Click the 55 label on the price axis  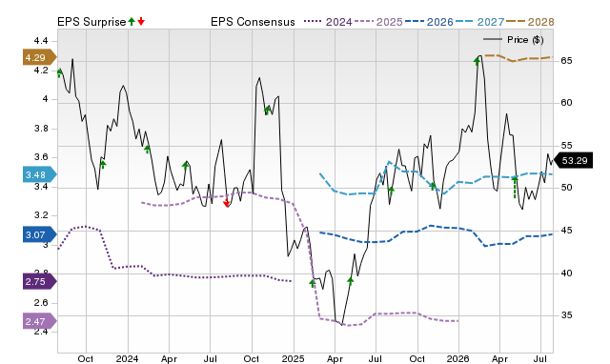point(566,146)
